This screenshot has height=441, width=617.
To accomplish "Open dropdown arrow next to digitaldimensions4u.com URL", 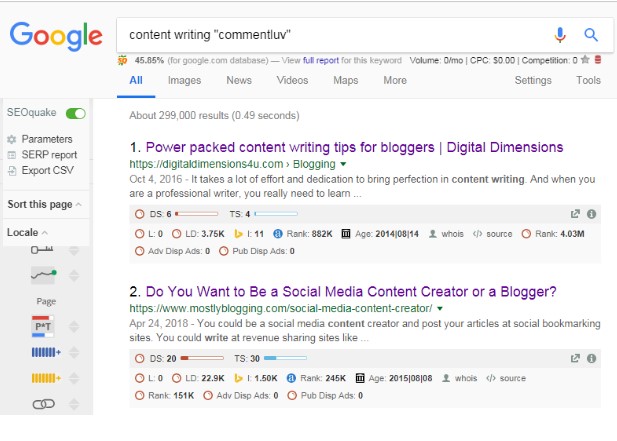I will 343,164.
